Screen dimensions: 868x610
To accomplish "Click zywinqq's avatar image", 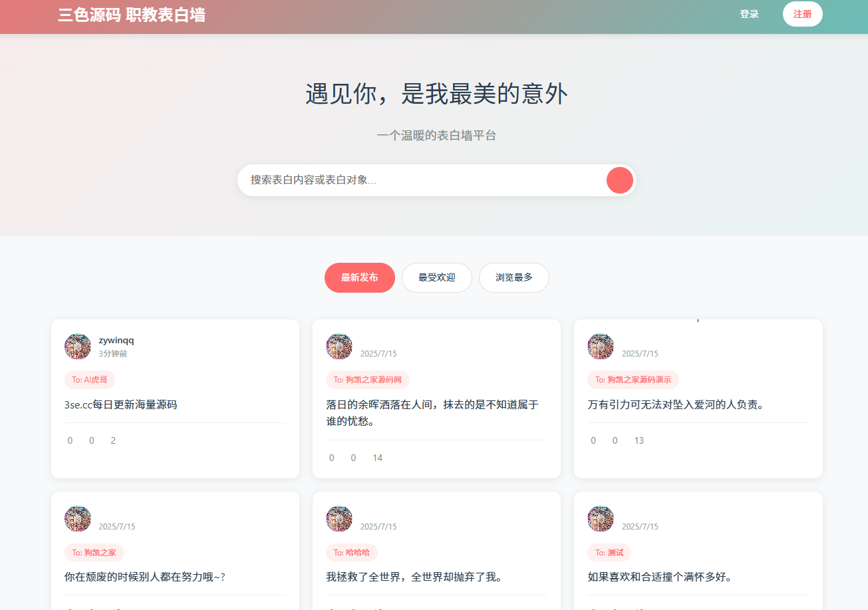I will tap(78, 346).
